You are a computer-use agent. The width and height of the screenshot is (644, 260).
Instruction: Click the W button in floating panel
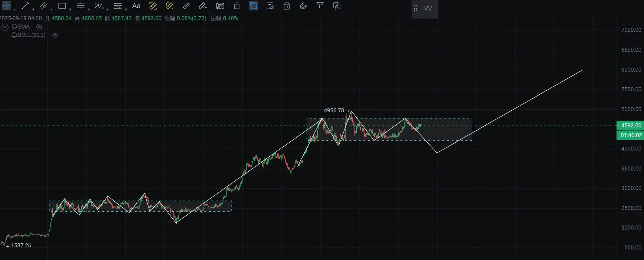[x=428, y=9]
